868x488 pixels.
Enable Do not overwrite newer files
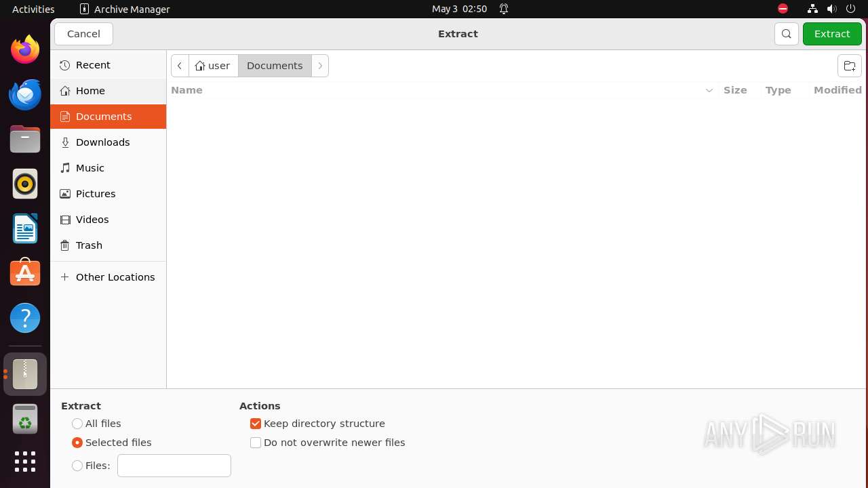pyautogui.click(x=256, y=443)
